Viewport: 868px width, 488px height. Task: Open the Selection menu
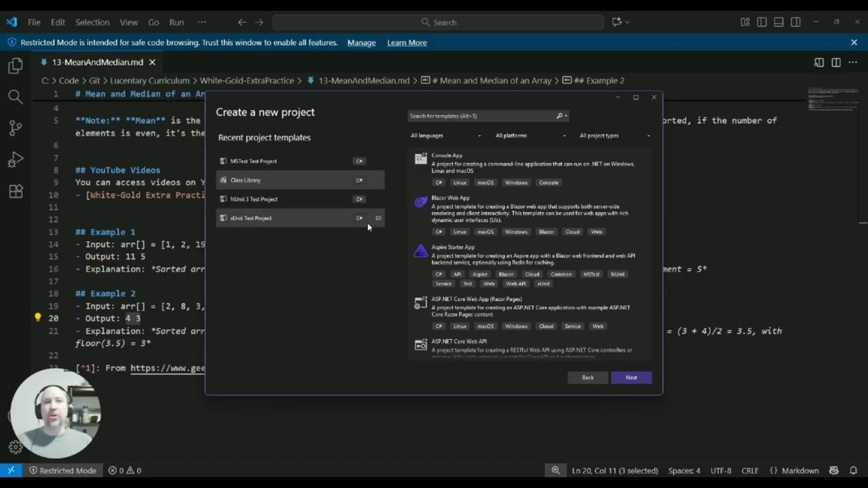click(92, 22)
